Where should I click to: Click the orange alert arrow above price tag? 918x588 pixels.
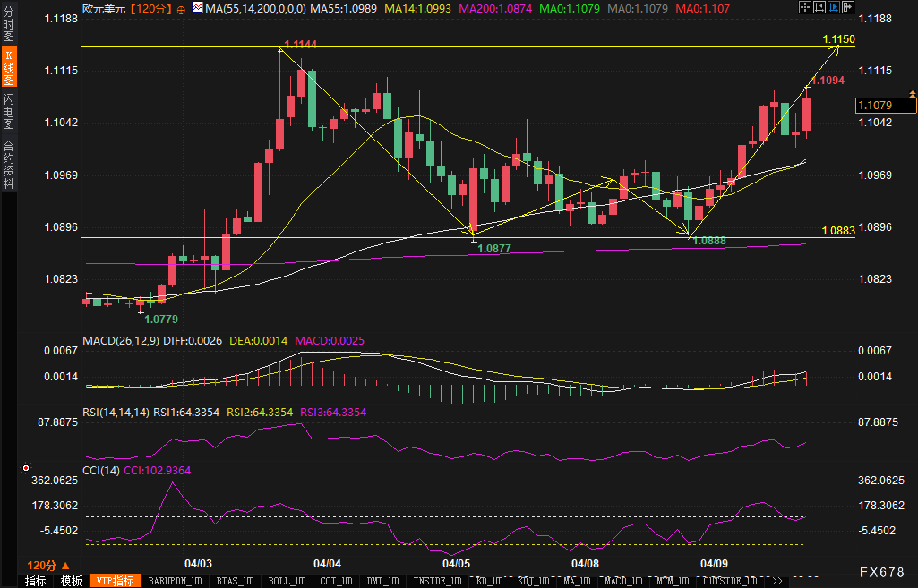click(912, 94)
